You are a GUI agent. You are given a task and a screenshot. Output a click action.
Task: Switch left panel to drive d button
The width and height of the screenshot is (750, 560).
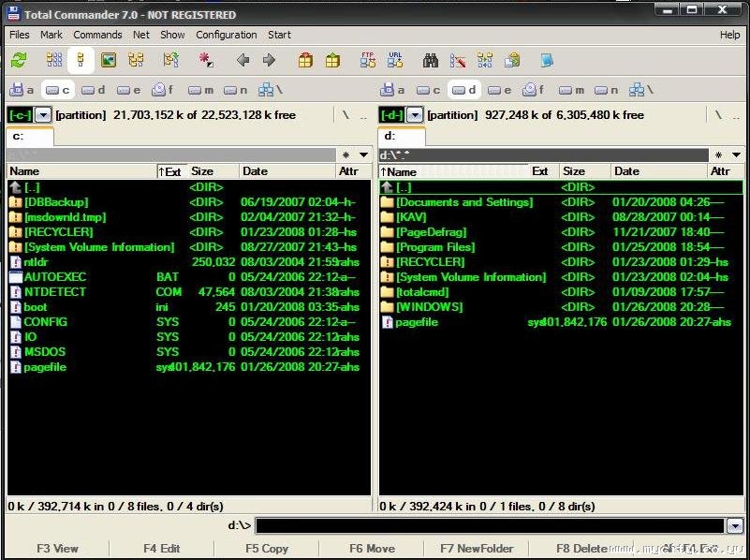point(93,90)
